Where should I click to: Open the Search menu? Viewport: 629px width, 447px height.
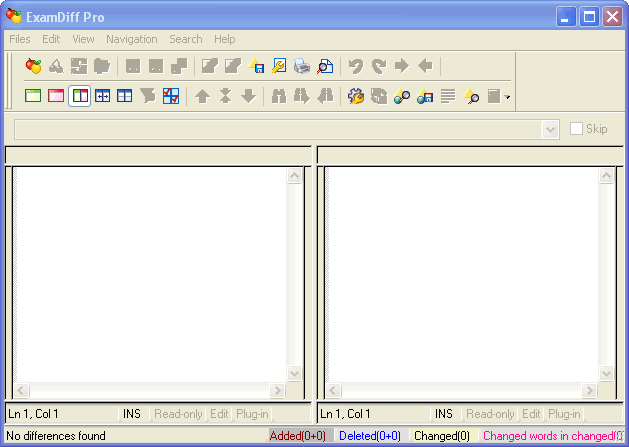(x=186, y=39)
